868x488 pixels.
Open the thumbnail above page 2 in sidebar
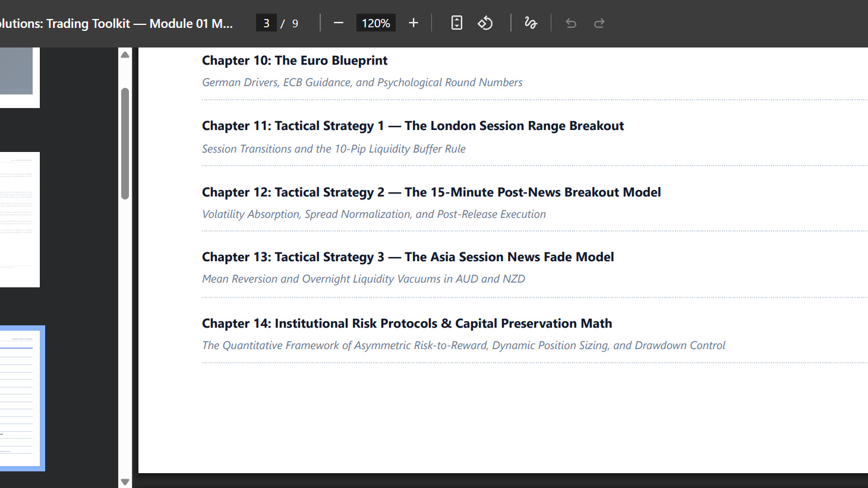(20, 78)
